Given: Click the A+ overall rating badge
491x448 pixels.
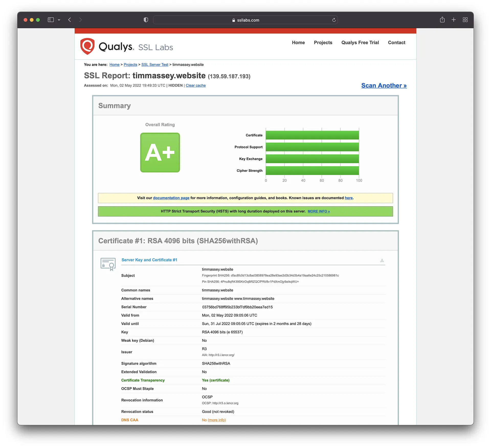Looking at the screenshot, I should [160, 152].
